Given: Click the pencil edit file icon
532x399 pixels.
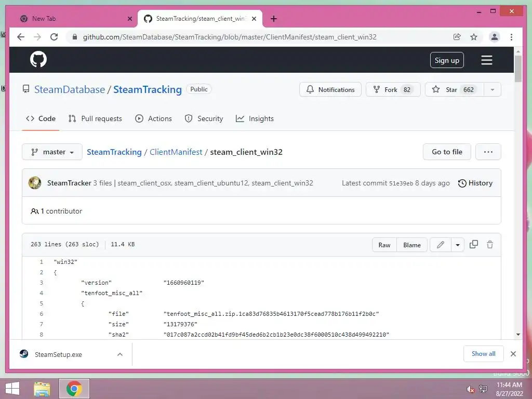Looking at the screenshot, I should (x=441, y=245).
